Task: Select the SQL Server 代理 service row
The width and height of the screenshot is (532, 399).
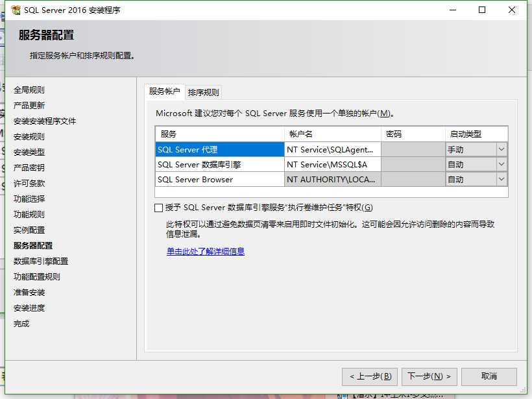Action: point(219,149)
